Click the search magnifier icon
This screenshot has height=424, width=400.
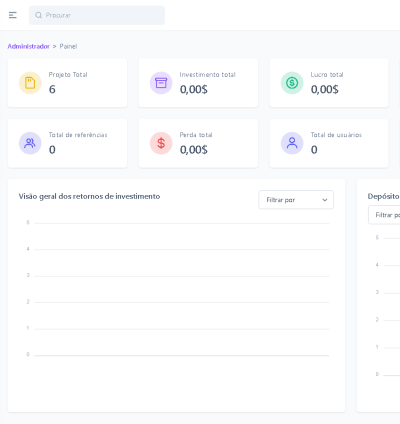pos(39,15)
